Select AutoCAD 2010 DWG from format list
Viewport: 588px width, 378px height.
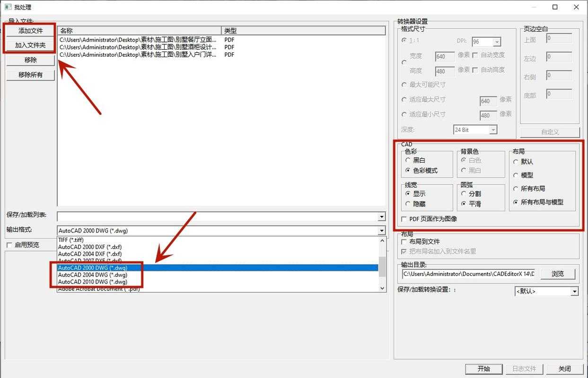click(93, 282)
